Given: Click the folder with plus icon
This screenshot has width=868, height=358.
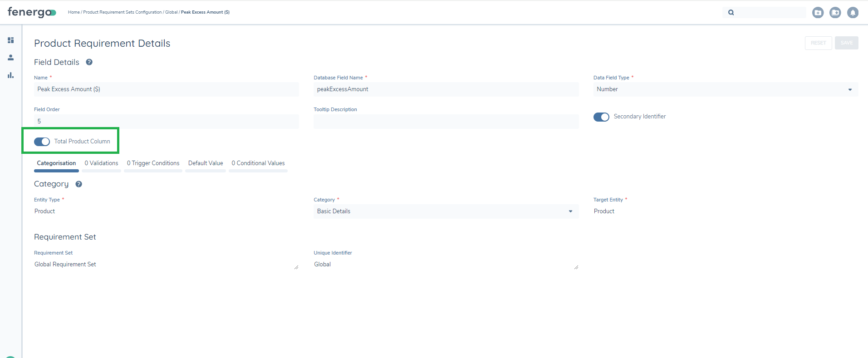Looking at the screenshot, I should click(818, 13).
